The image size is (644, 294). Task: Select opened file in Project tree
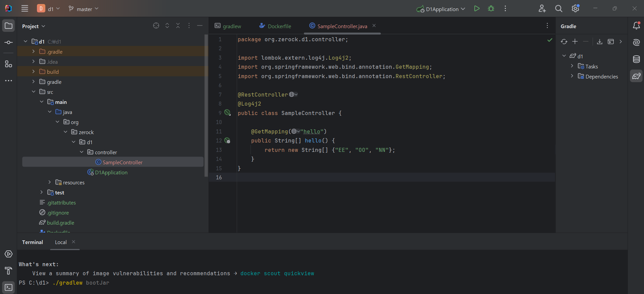[x=156, y=26]
